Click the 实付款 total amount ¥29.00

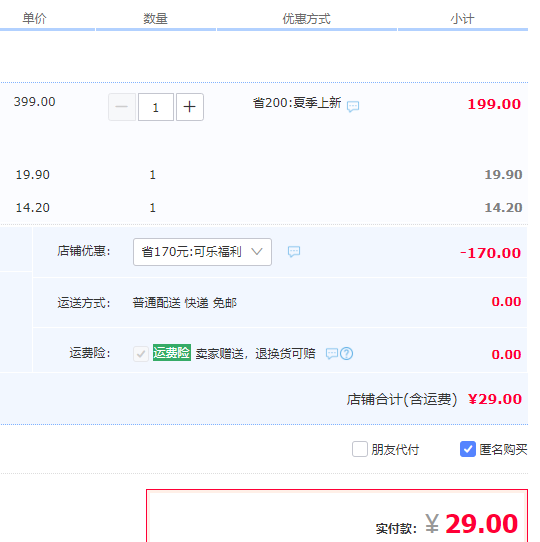tap(472, 524)
